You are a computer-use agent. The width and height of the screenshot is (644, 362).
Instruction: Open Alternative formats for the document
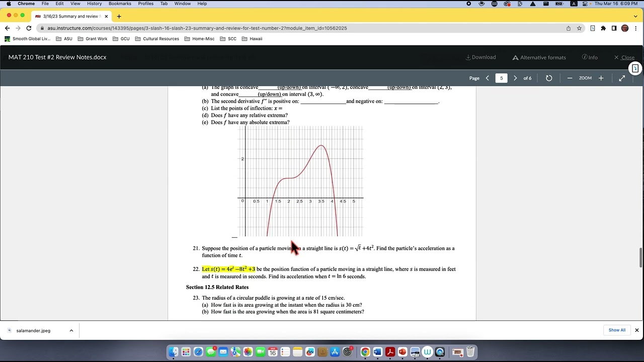click(x=539, y=57)
